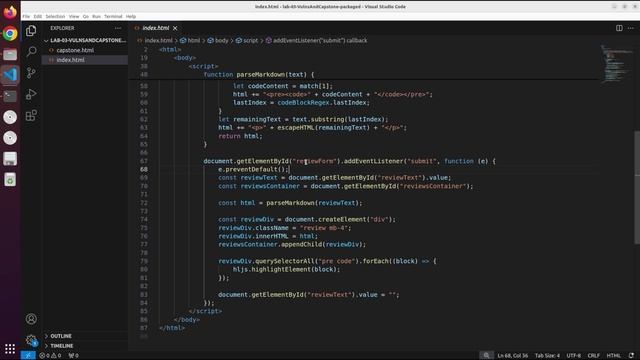
Task: Open the File menu
Action: [26, 16]
